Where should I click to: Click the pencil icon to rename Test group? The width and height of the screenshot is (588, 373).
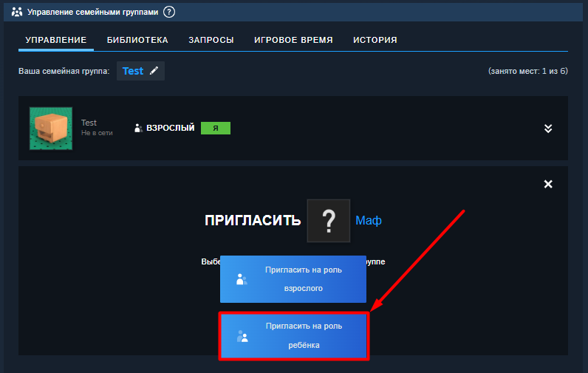point(154,71)
